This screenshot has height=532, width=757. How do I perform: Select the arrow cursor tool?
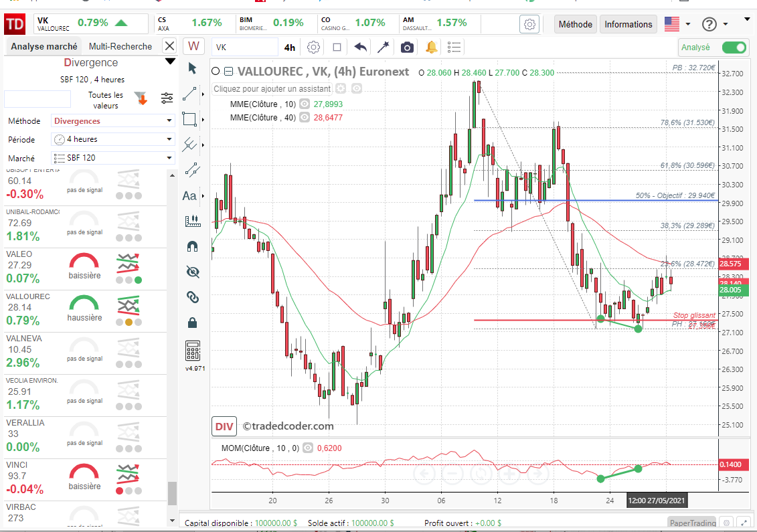[x=192, y=68]
